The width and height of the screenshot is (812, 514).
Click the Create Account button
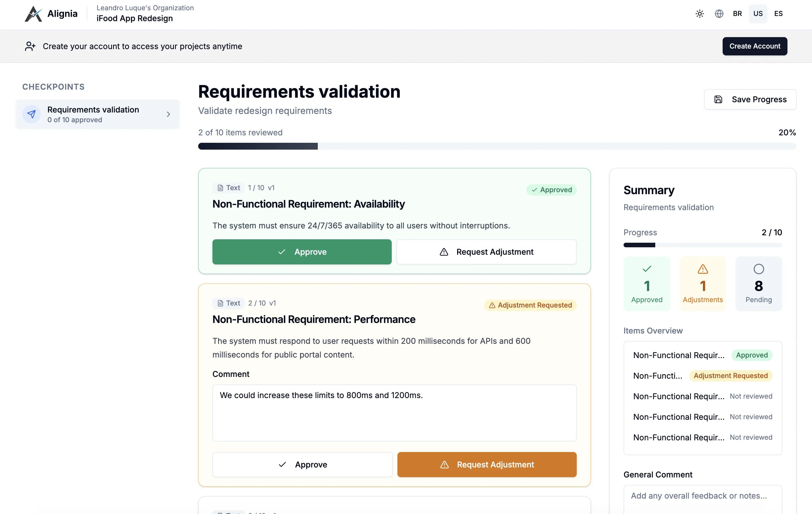[x=755, y=46]
